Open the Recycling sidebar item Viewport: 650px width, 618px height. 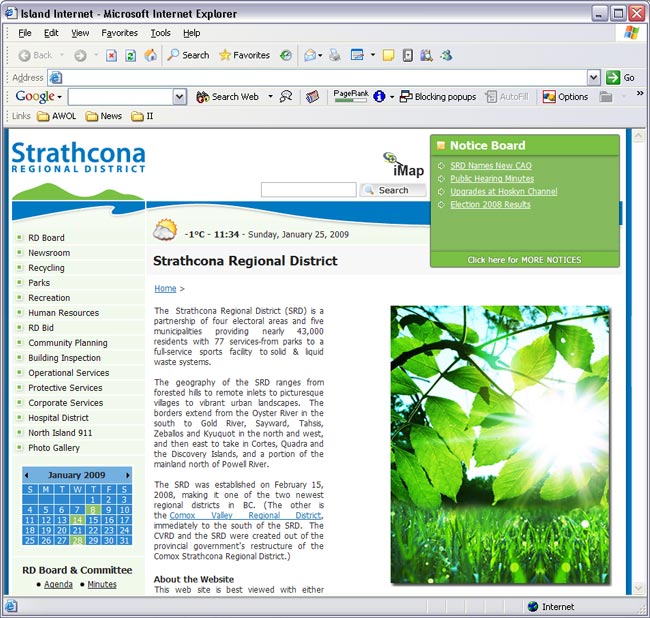(x=46, y=268)
